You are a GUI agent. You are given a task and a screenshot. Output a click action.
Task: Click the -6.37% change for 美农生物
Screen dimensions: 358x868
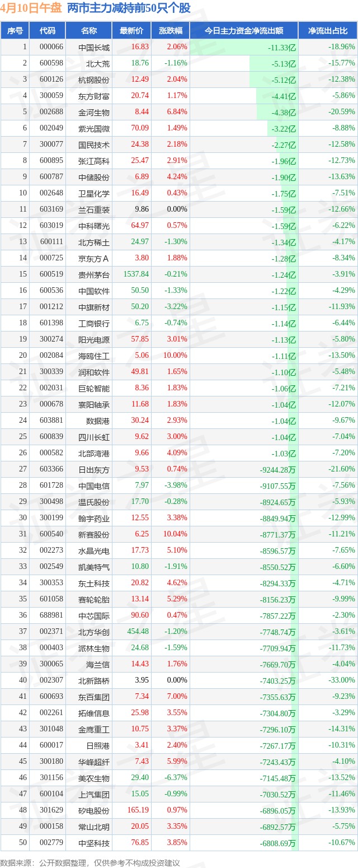click(x=176, y=778)
